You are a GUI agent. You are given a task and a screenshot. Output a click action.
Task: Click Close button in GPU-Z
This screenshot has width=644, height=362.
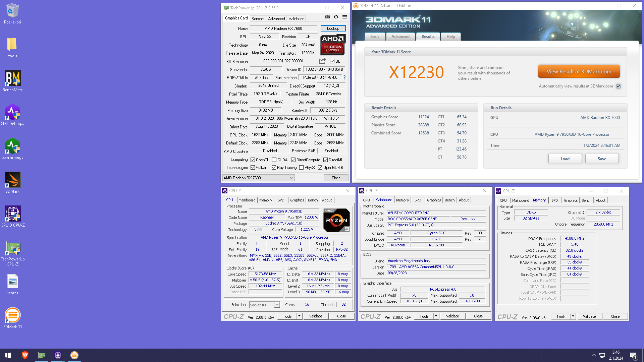[x=336, y=178]
